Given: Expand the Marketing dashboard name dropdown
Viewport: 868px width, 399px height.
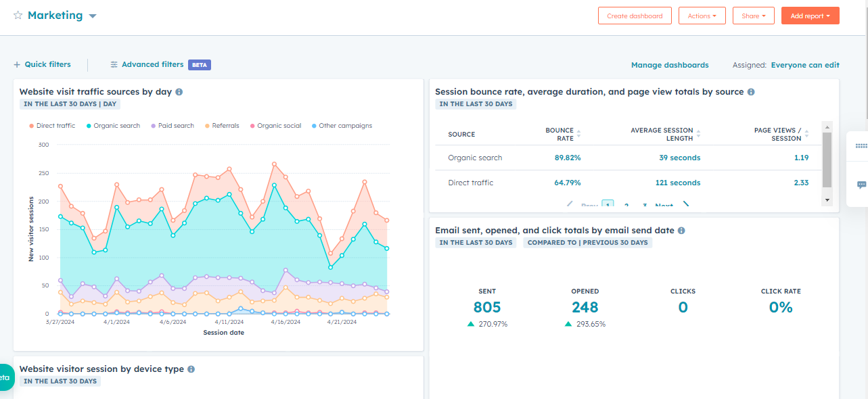Looking at the screenshot, I should [92, 15].
